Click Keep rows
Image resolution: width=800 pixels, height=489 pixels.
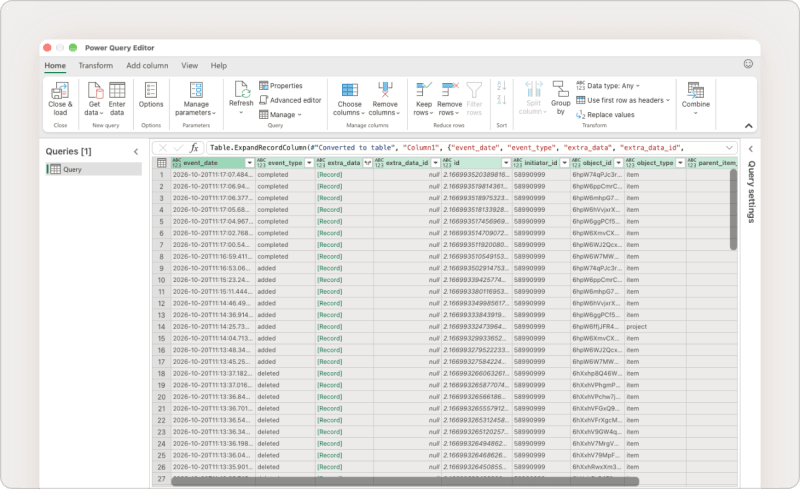click(423, 99)
